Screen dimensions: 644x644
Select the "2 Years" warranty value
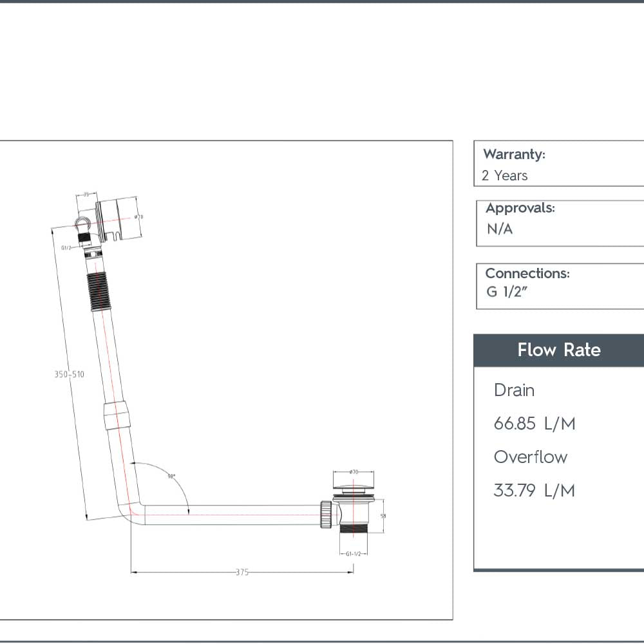pyautogui.click(x=504, y=176)
